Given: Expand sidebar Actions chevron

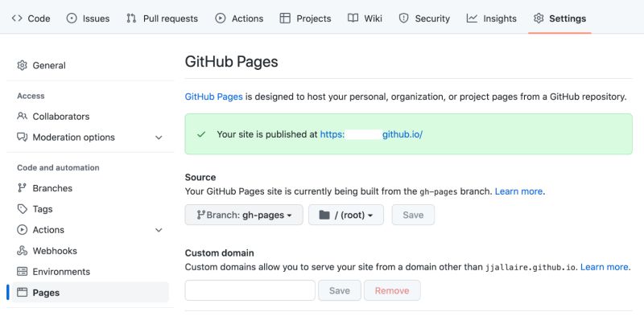Looking at the screenshot, I should 159,230.
